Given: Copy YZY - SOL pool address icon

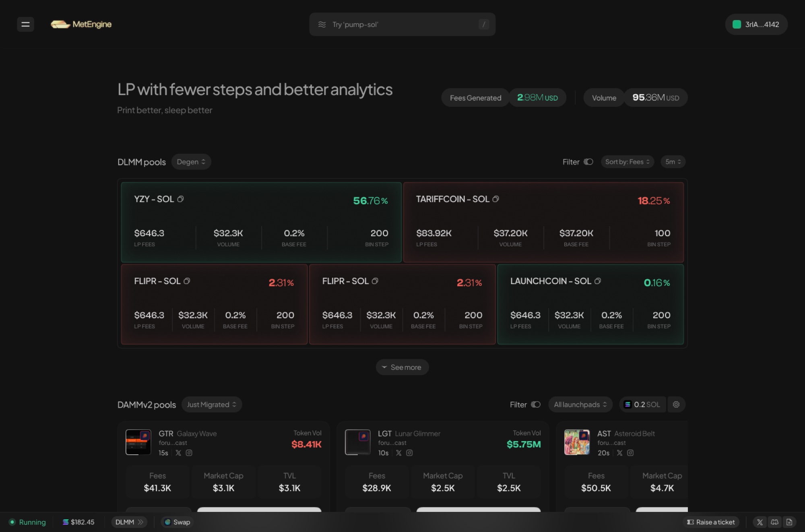Looking at the screenshot, I should coord(180,199).
